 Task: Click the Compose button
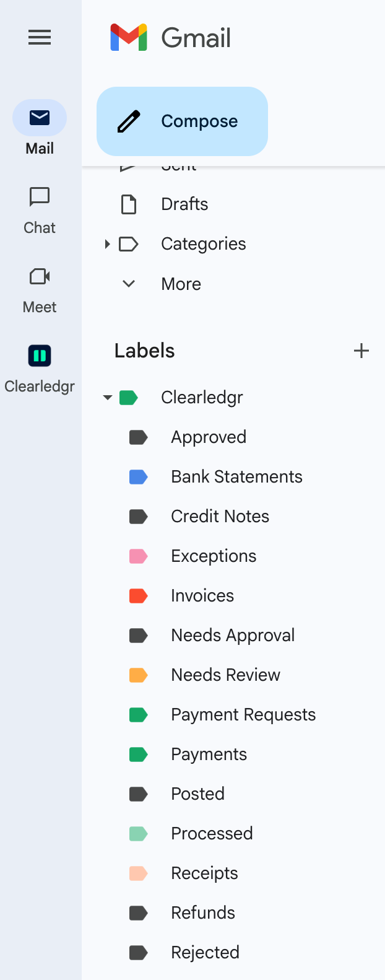tap(182, 121)
